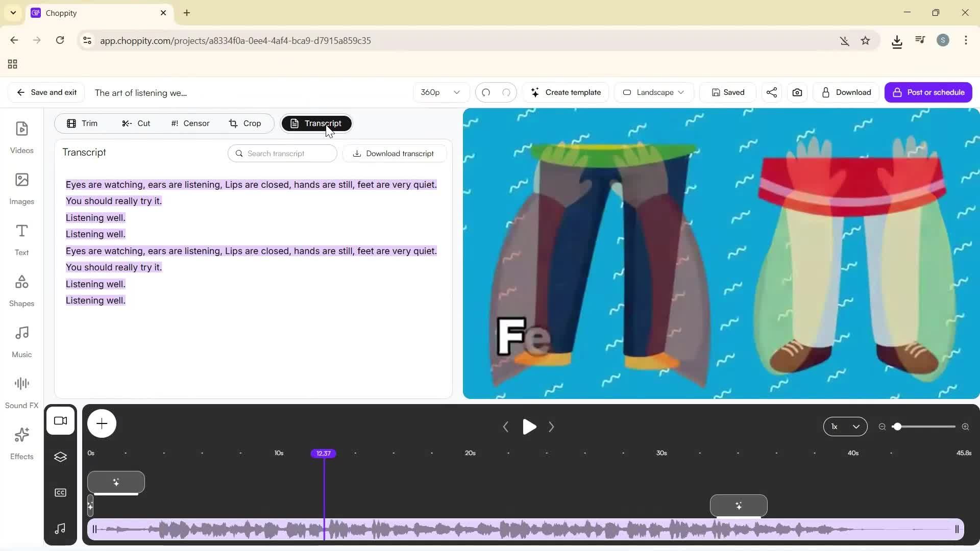Click the Share icon in the top toolbar
Image resolution: width=980 pixels, height=551 pixels.
[771, 92]
